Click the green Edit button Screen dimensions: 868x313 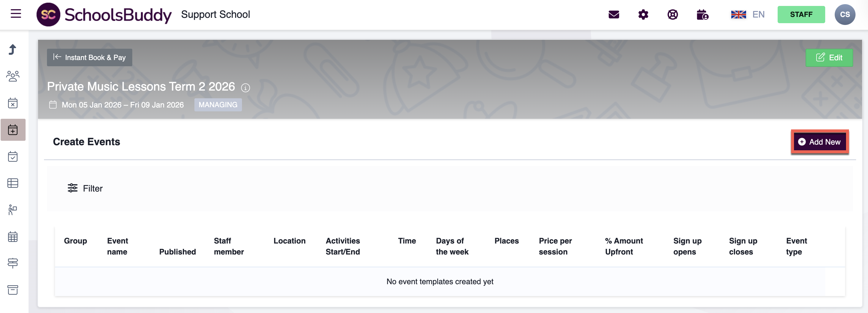[x=829, y=58]
